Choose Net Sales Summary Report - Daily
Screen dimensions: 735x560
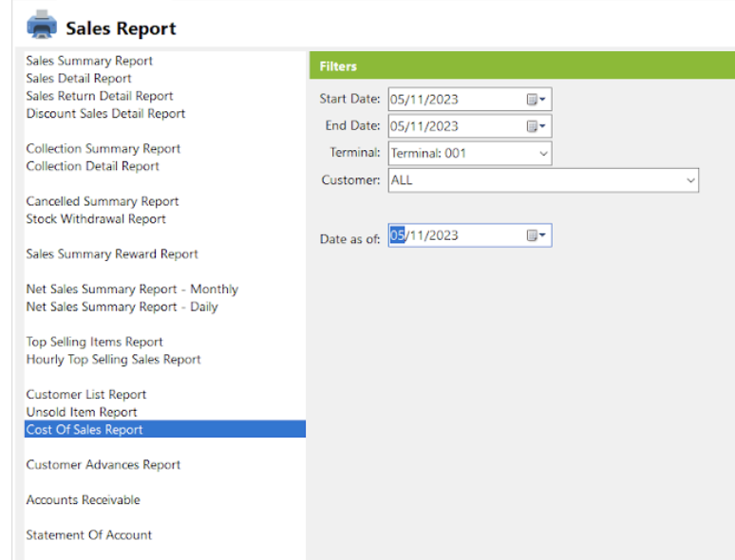[122, 307]
